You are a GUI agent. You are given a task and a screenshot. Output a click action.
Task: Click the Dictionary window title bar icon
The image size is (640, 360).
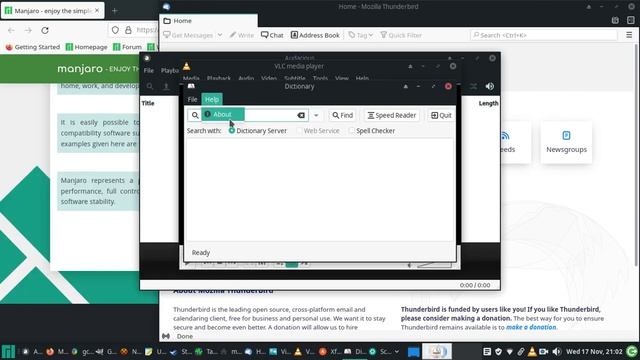pyautogui.click(x=191, y=86)
